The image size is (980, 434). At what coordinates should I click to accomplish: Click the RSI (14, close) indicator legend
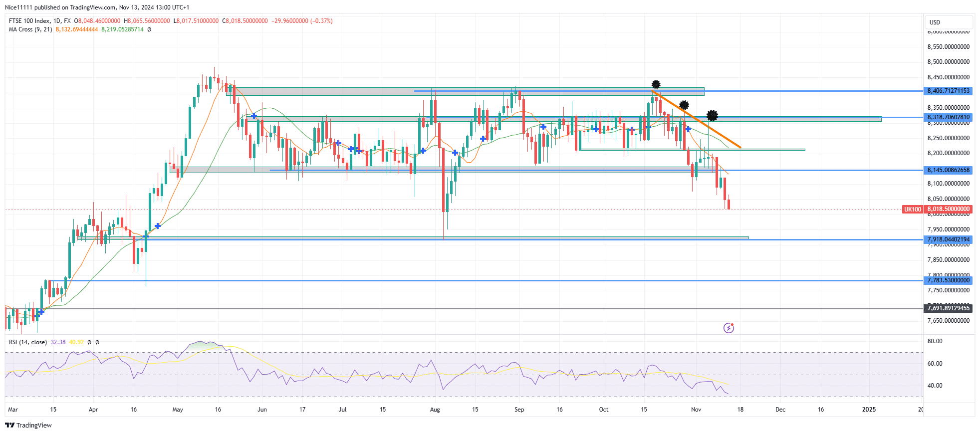tap(28, 342)
